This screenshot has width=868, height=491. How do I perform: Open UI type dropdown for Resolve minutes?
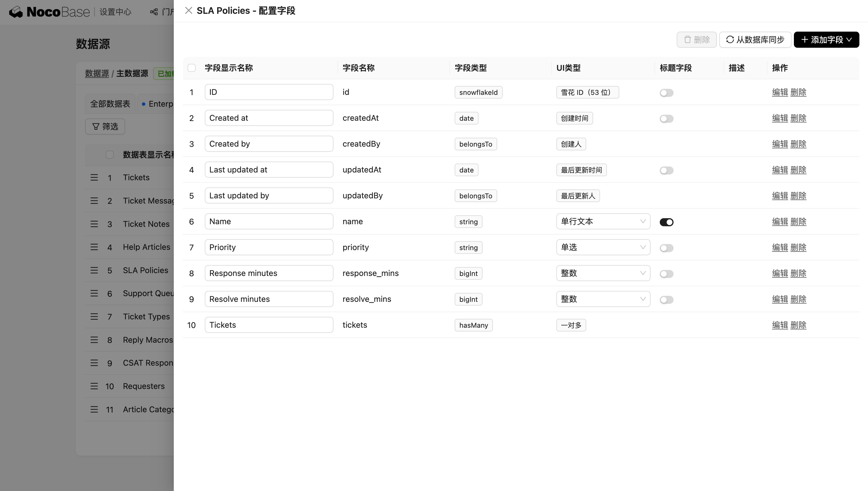pos(603,299)
